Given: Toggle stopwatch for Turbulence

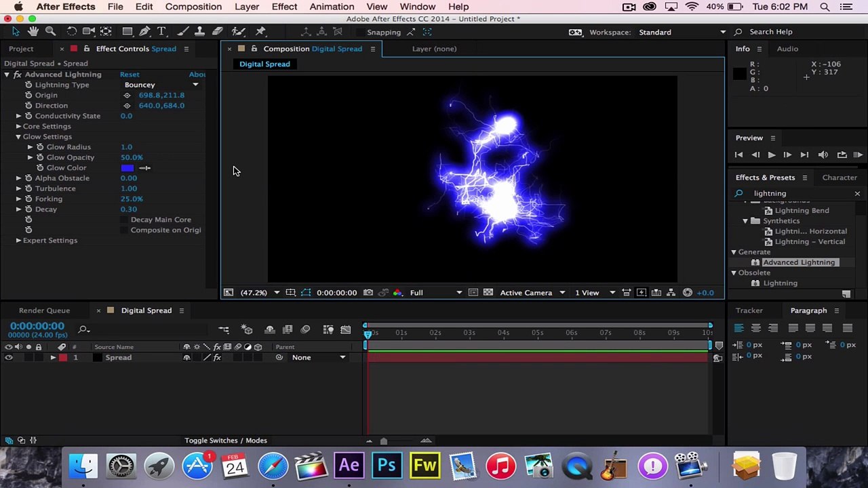Looking at the screenshot, I should 28,188.
